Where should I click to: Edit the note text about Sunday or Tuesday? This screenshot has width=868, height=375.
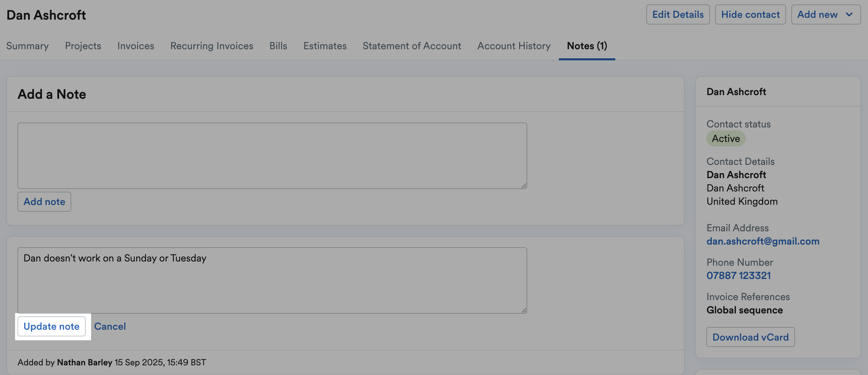[272, 280]
